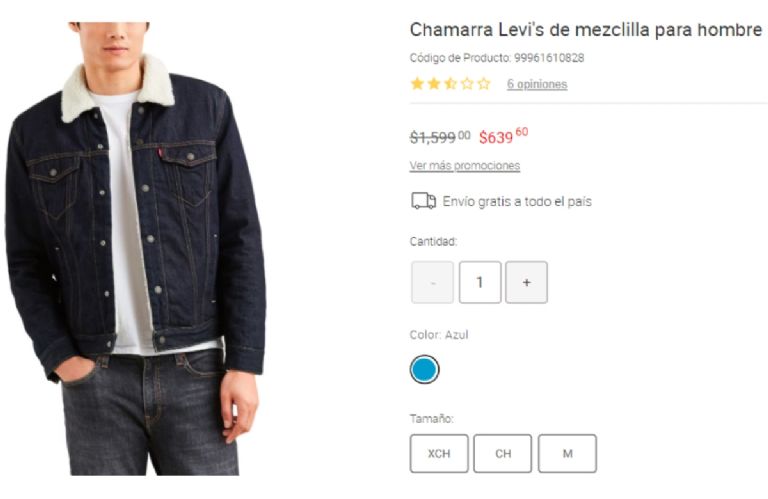Image resolution: width=768 pixels, height=499 pixels.
Task: Open the 6 opiniones reviews link
Action: point(536,85)
